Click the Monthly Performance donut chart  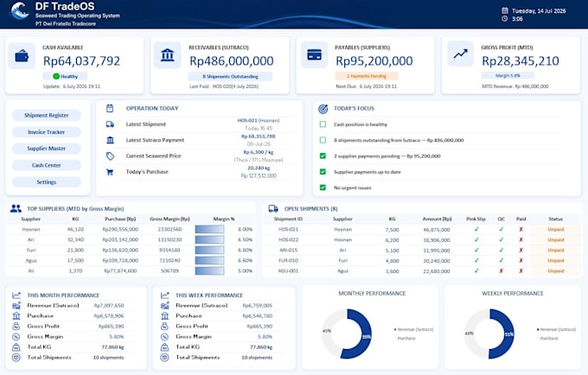pos(347,334)
